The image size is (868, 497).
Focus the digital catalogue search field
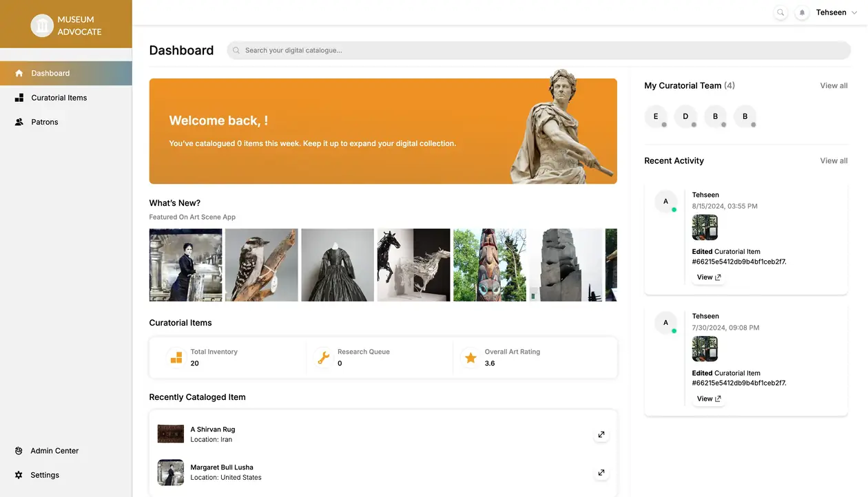point(539,50)
